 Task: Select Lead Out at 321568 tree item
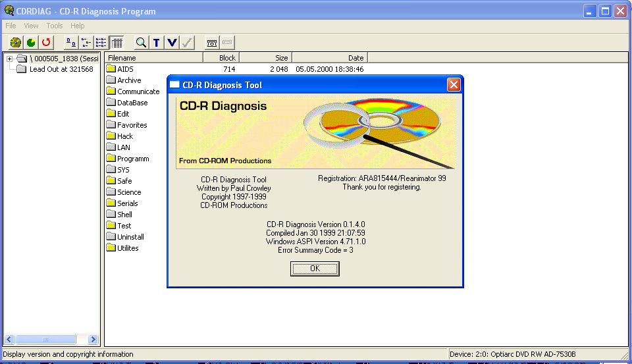point(61,69)
